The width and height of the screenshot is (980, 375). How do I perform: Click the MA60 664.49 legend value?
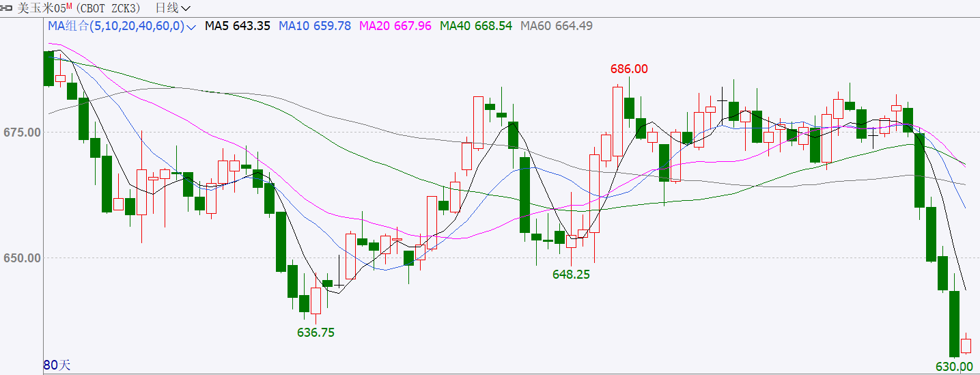(x=557, y=26)
